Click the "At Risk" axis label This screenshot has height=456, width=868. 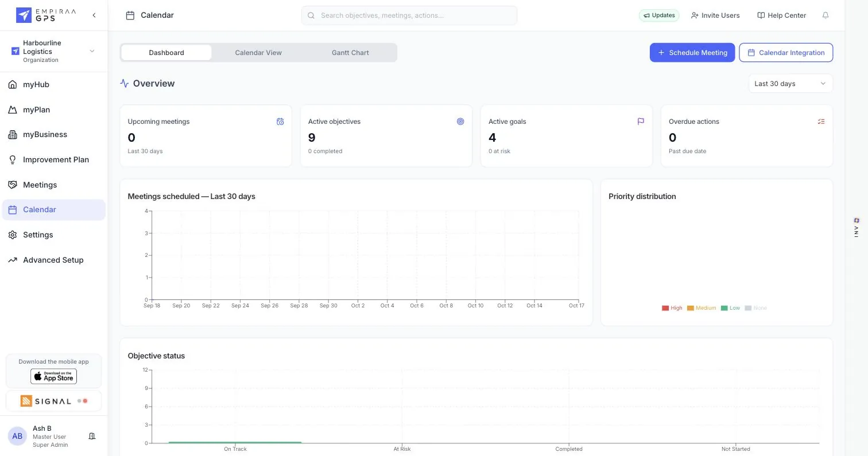402,449
